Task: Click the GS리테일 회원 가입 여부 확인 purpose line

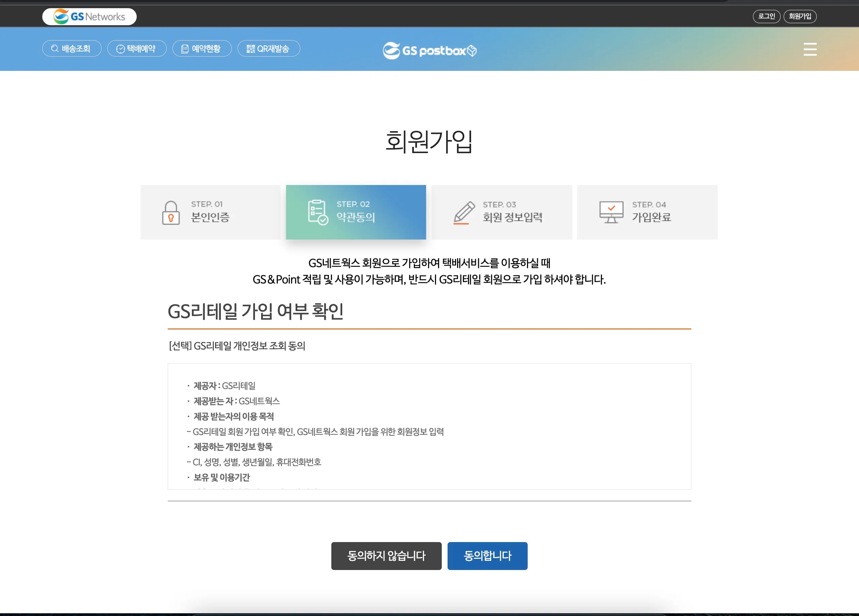Action: (316, 432)
